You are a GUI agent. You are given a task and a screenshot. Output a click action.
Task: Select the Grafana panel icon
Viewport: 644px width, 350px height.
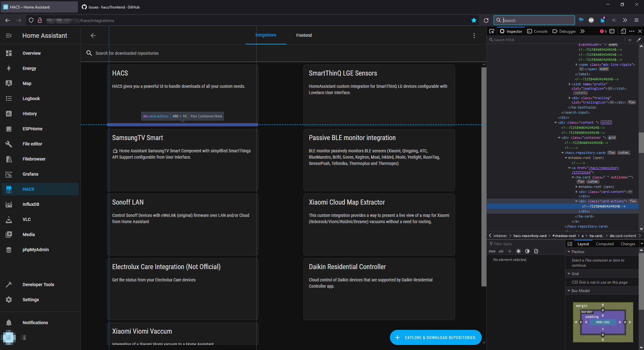point(9,174)
